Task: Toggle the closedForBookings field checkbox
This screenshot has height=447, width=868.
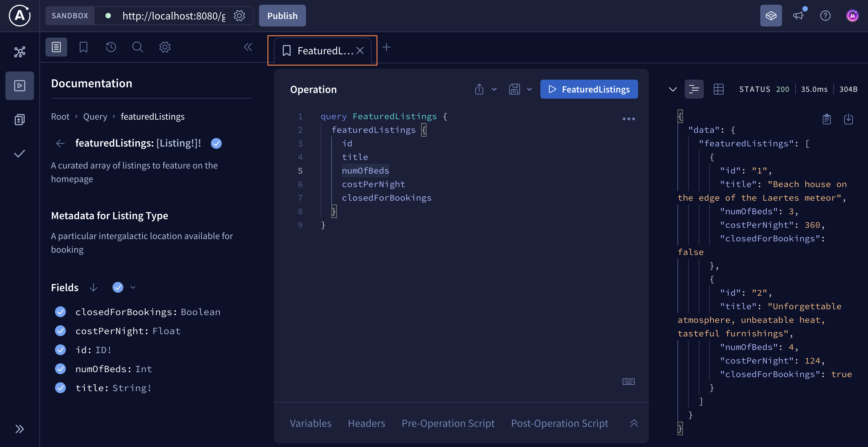Action: click(x=61, y=311)
